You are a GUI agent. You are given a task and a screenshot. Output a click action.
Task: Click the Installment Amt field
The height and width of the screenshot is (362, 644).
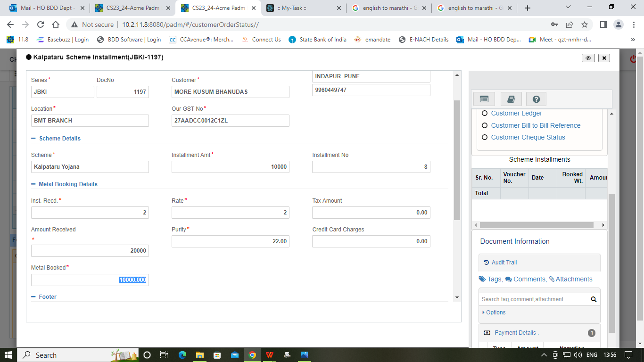pyautogui.click(x=231, y=167)
